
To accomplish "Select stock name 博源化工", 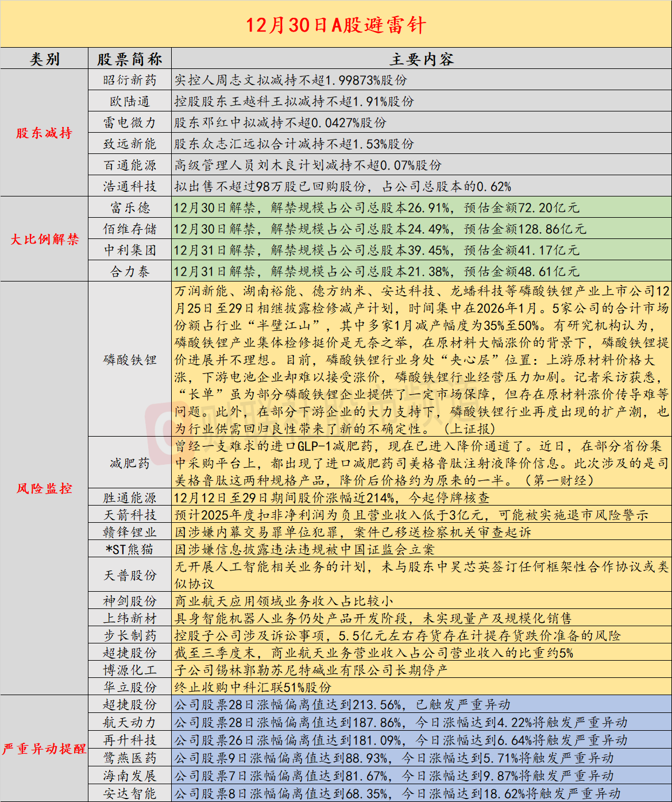I will point(130,670).
